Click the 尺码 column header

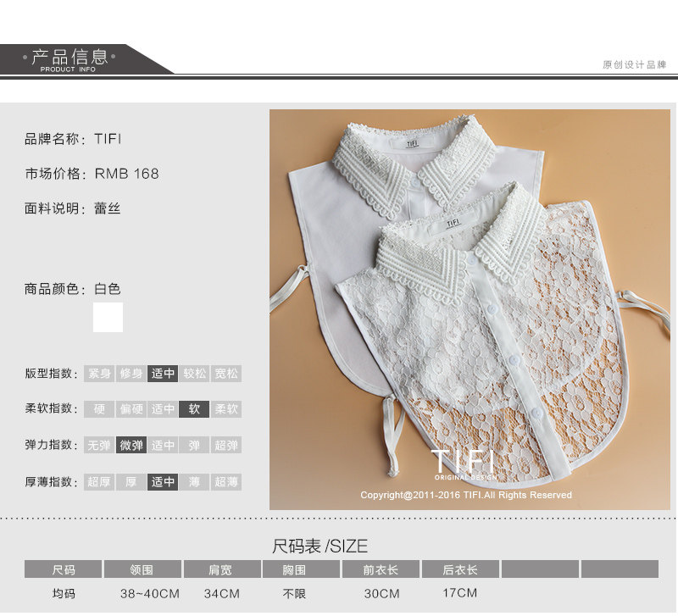point(63,569)
